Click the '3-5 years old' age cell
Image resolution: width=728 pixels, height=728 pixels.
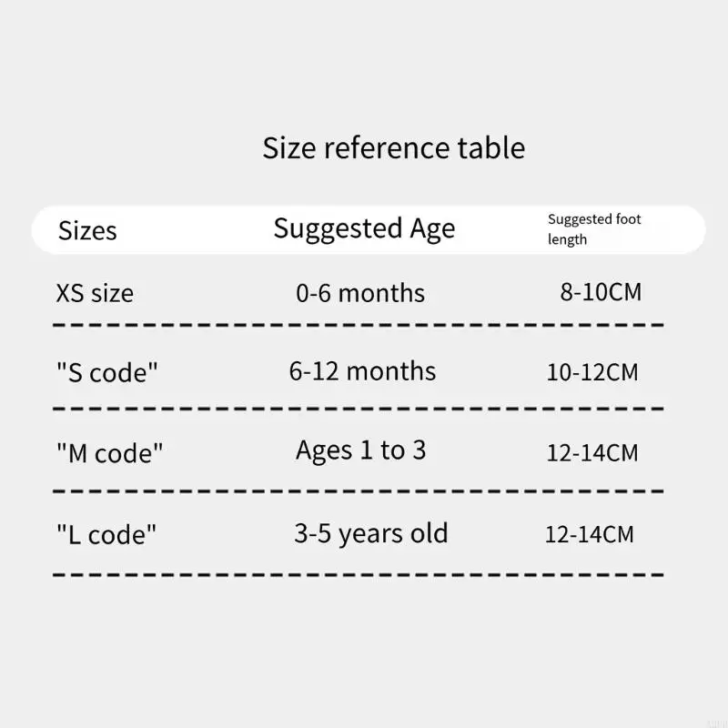(x=370, y=533)
